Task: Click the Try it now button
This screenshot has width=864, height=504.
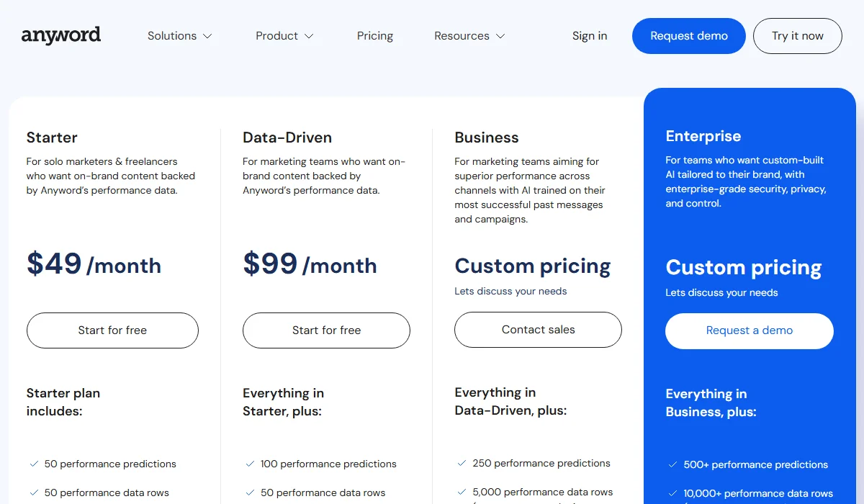Action: tap(797, 35)
